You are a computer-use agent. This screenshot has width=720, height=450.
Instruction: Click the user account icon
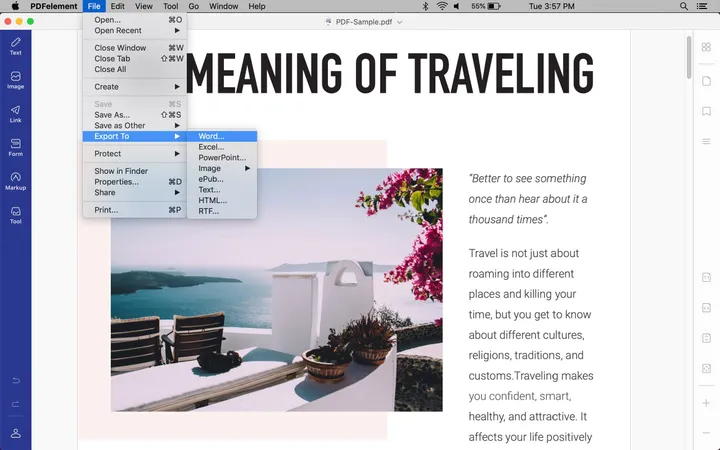pyautogui.click(x=15, y=433)
